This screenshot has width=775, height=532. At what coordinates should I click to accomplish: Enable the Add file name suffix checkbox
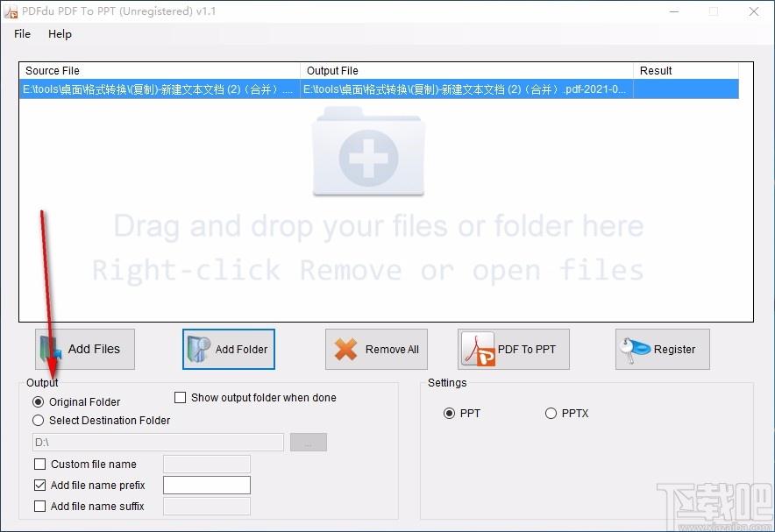tap(40, 507)
